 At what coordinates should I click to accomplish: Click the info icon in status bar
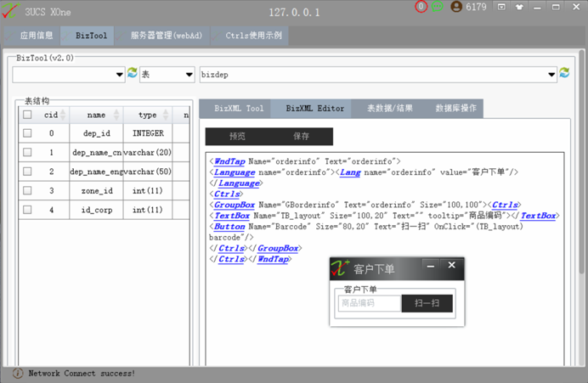(18, 374)
